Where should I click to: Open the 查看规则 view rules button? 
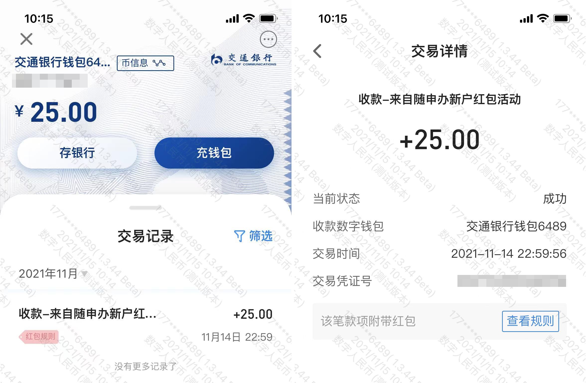click(530, 321)
